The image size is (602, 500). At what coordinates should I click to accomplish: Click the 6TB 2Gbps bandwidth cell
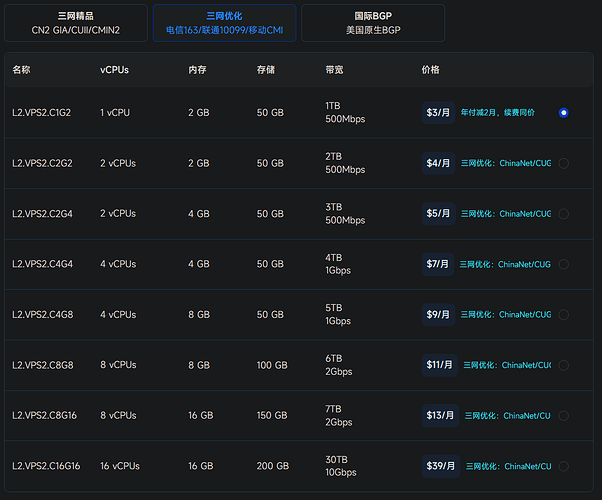coord(339,365)
